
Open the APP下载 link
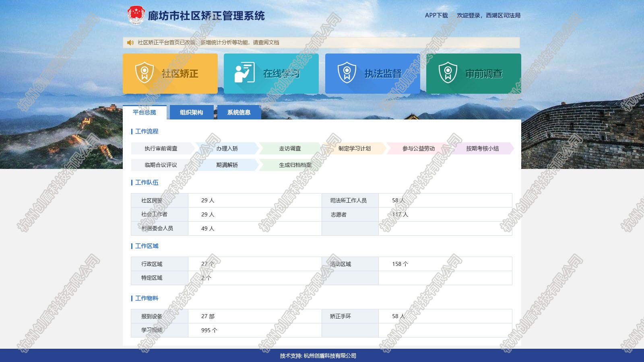click(436, 15)
